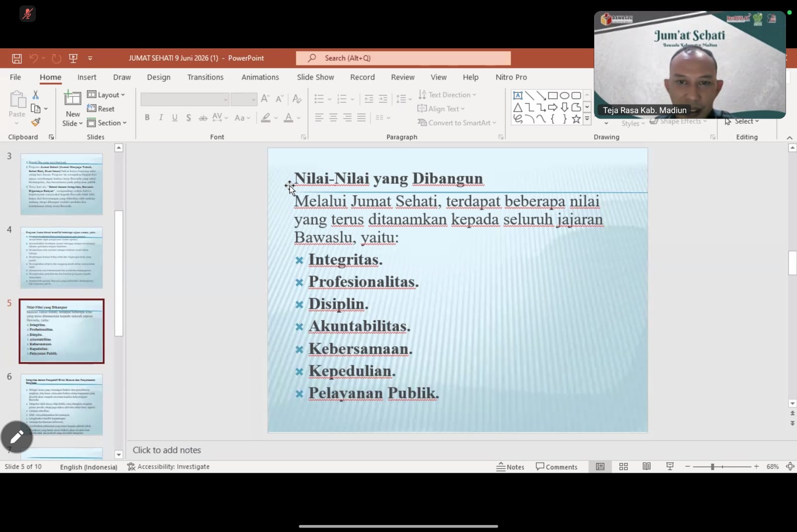Expand the Layout dropdown
This screenshot has width=797, height=532.
coord(106,95)
